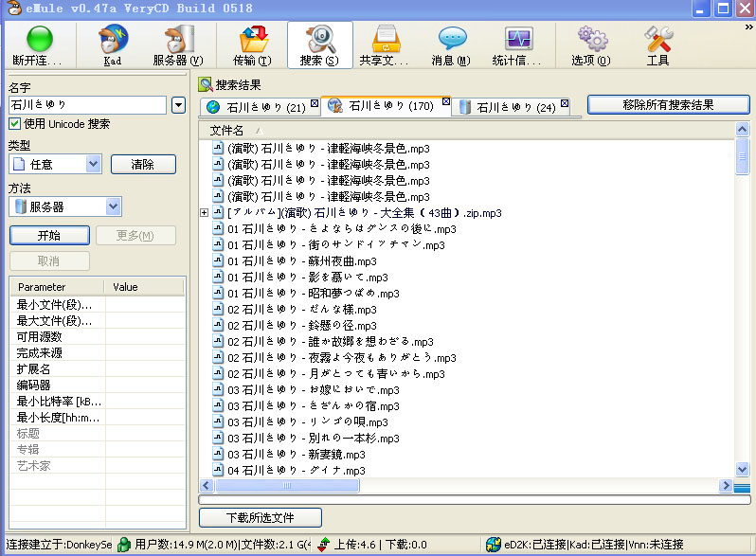Click the horizontal scrollbar right arrow
Image resolution: width=756 pixels, height=556 pixels.
coord(726,486)
